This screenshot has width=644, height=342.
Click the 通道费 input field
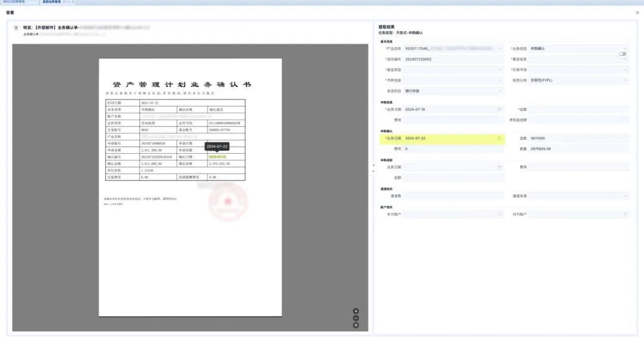(x=453, y=196)
